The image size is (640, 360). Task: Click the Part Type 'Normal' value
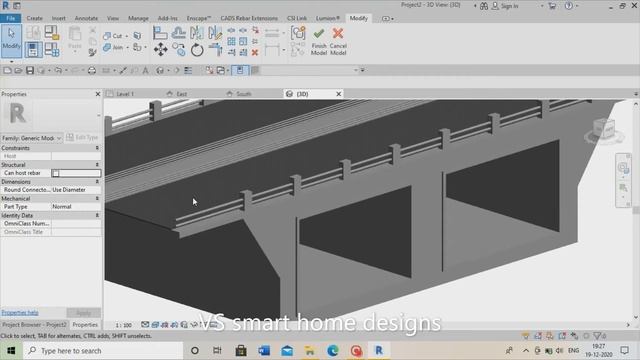(x=76, y=207)
